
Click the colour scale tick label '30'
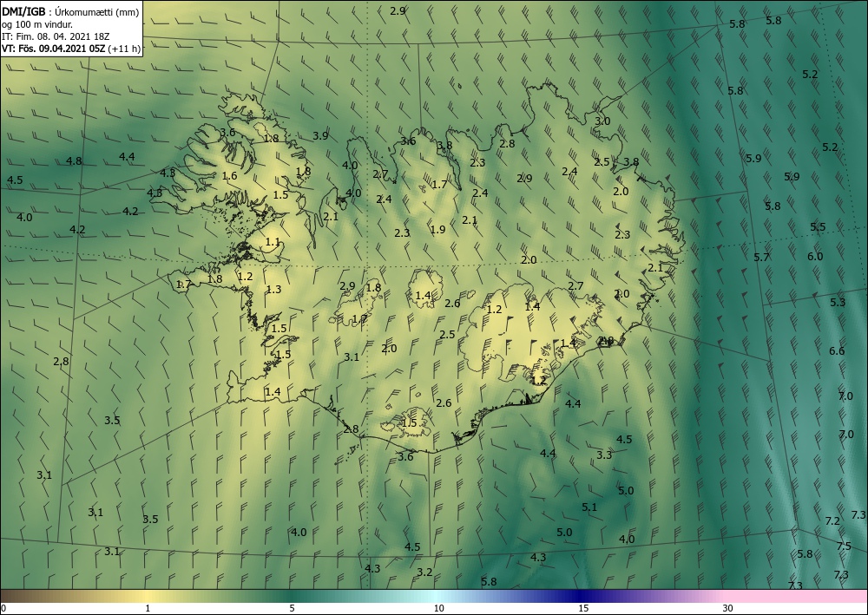point(728,608)
